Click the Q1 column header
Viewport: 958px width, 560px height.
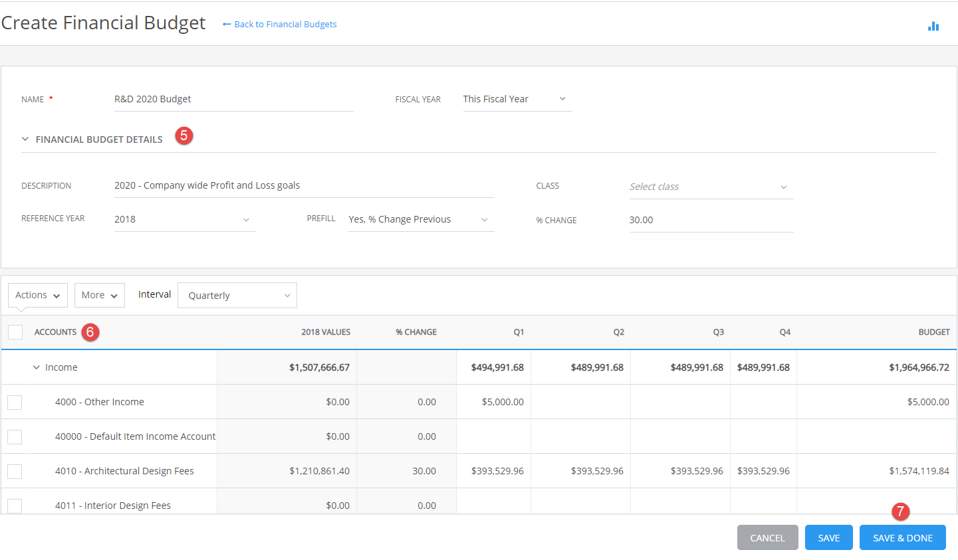click(519, 332)
